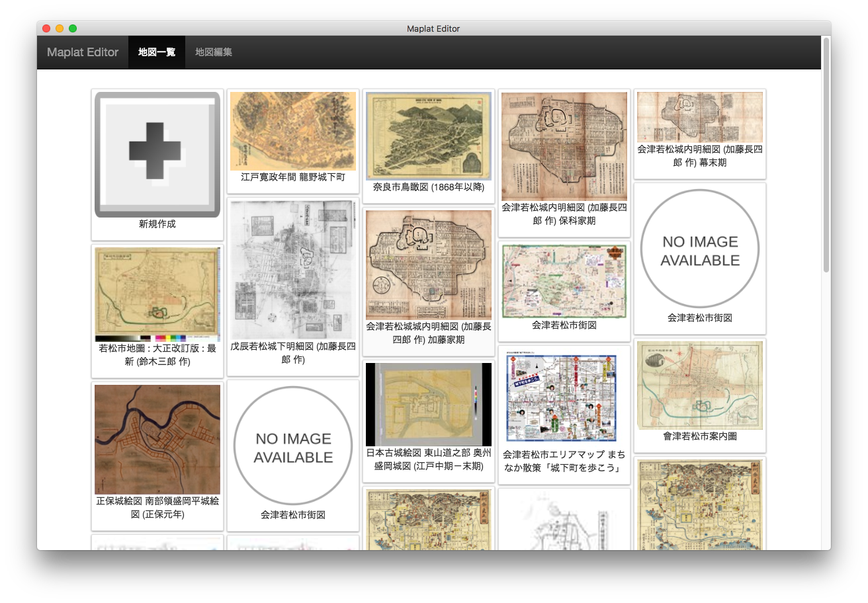Click the caption 会津若松市エリアマップ まちなか散策

coord(564,462)
